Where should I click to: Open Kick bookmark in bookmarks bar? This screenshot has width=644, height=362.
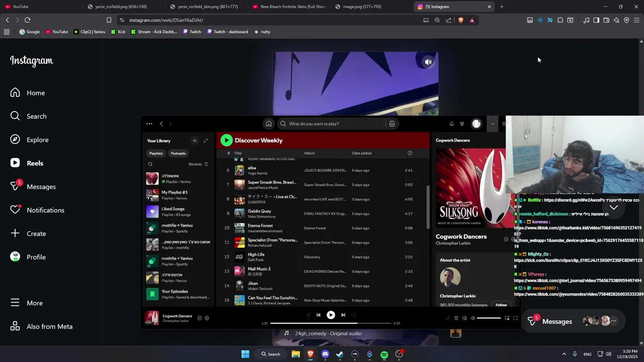[x=118, y=32]
